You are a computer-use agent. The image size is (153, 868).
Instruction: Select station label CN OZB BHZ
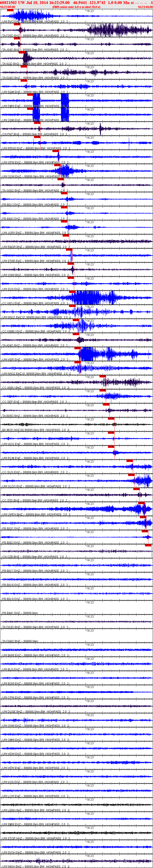(11, 557)
